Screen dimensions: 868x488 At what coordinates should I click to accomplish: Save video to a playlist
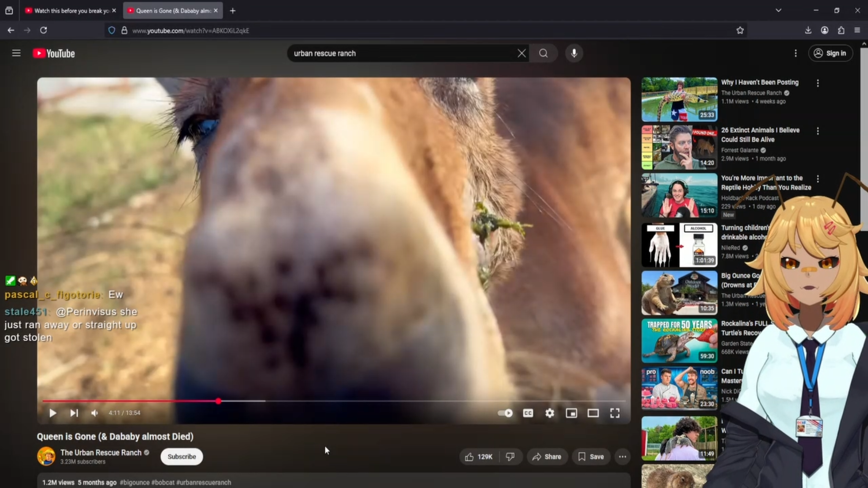tap(591, 457)
